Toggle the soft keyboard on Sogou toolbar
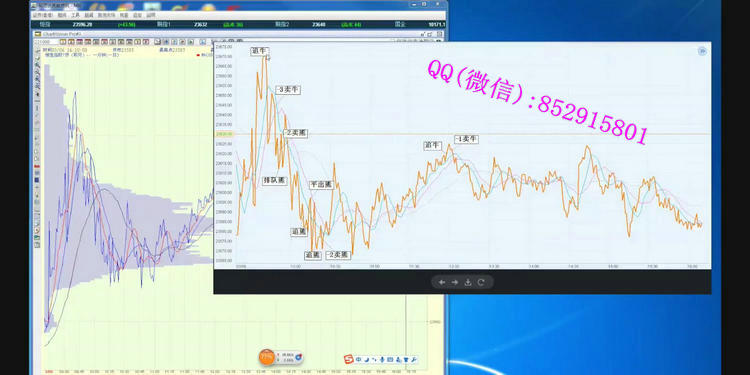 (390, 359)
